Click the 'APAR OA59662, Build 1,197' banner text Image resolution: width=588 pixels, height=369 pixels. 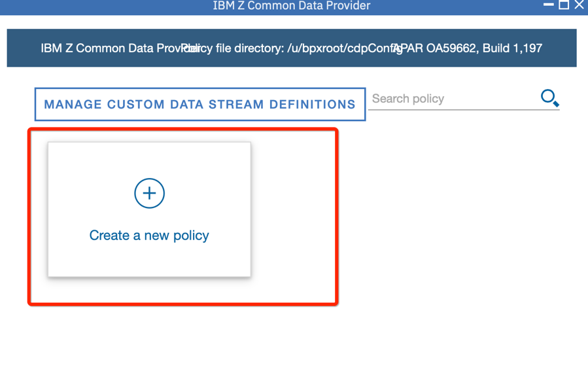click(x=468, y=48)
